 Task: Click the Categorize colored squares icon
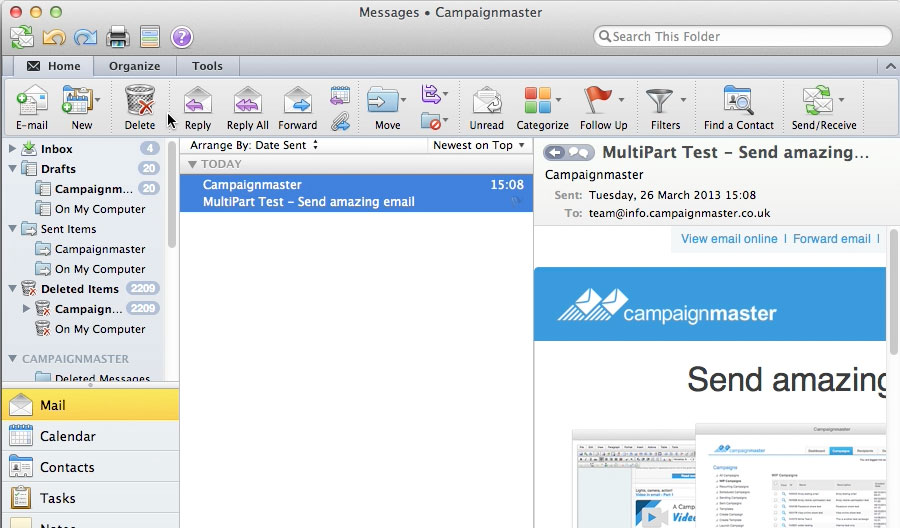click(x=537, y=100)
